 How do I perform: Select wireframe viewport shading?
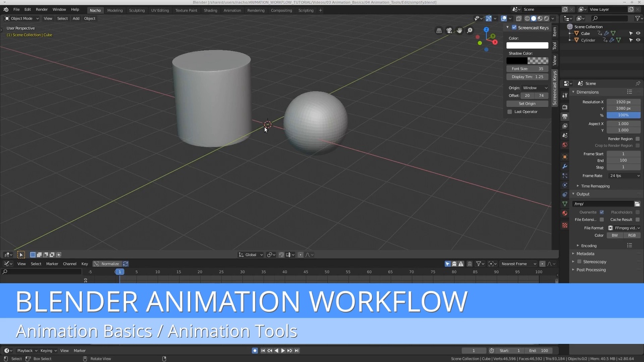(527, 19)
